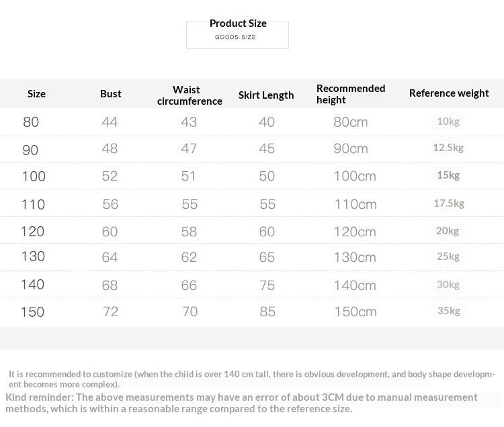Click the GOODS SIZE box
504x427 pixels.
tap(237, 37)
